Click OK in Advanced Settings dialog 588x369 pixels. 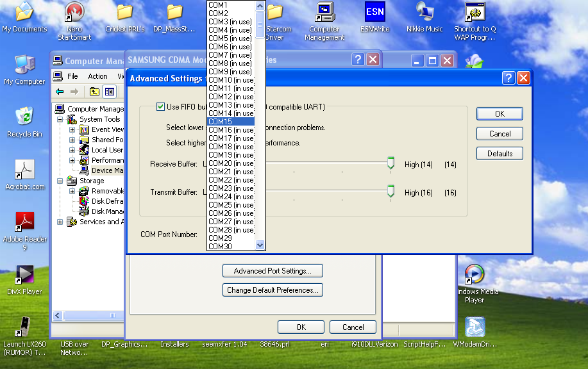tap(500, 114)
